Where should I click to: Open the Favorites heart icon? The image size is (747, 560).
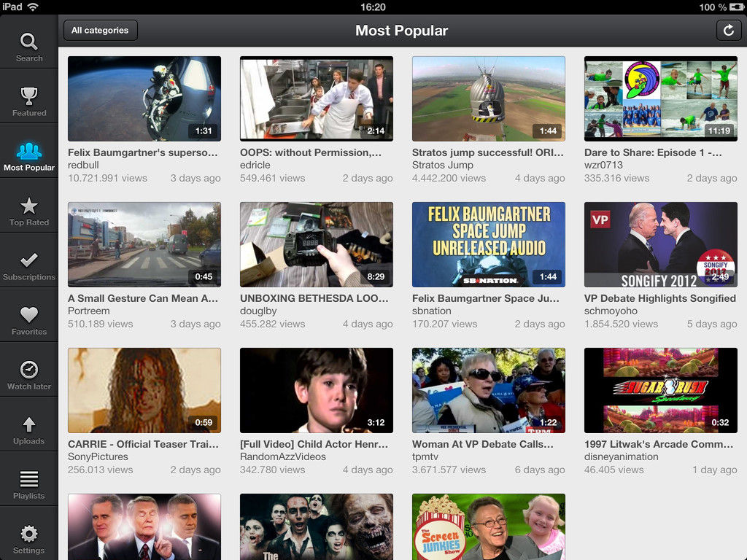pyautogui.click(x=29, y=314)
